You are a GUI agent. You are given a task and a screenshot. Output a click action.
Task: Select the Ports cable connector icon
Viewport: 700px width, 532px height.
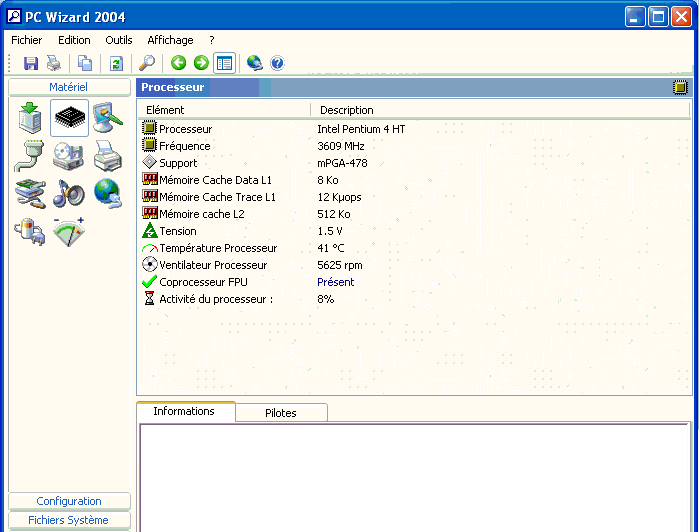(x=29, y=156)
